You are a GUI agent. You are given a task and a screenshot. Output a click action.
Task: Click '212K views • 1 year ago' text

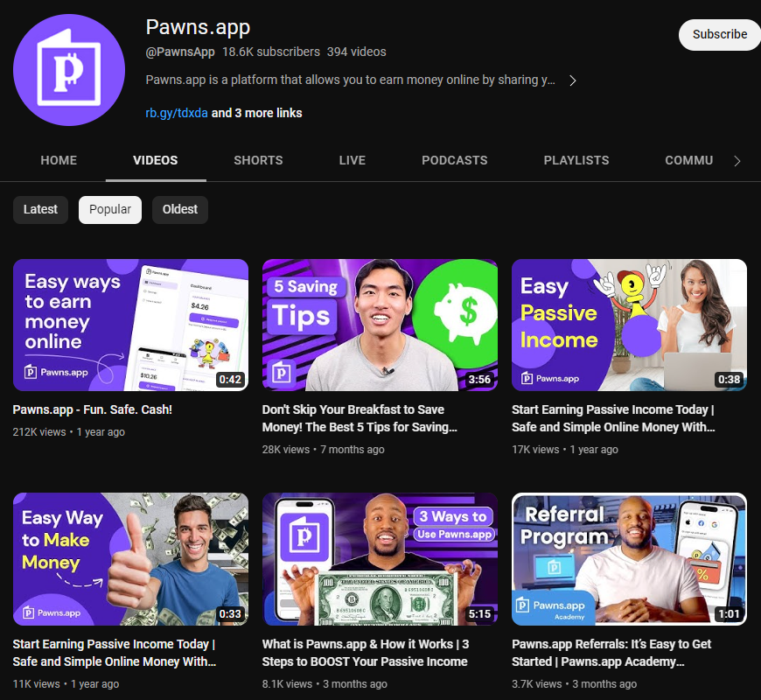click(x=69, y=432)
